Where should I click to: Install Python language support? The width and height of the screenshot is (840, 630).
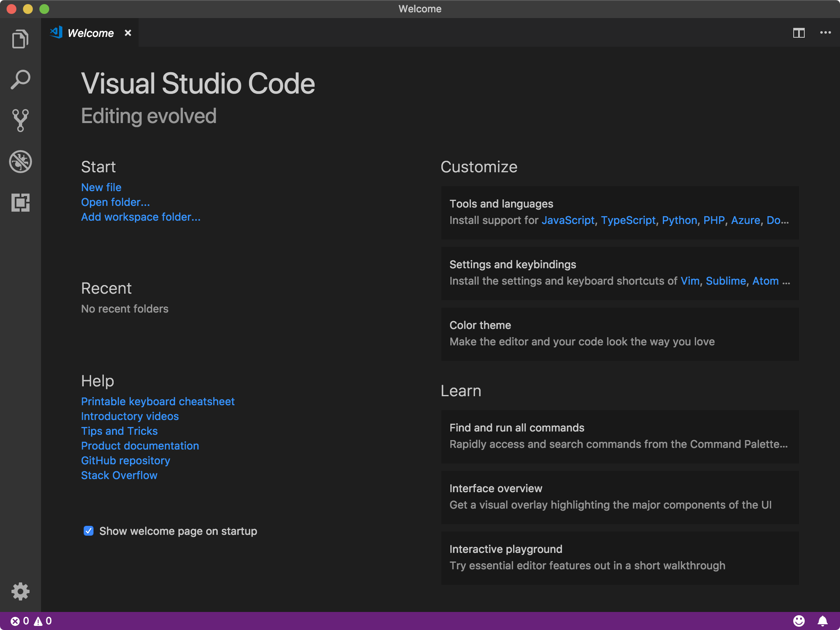click(680, 220)
